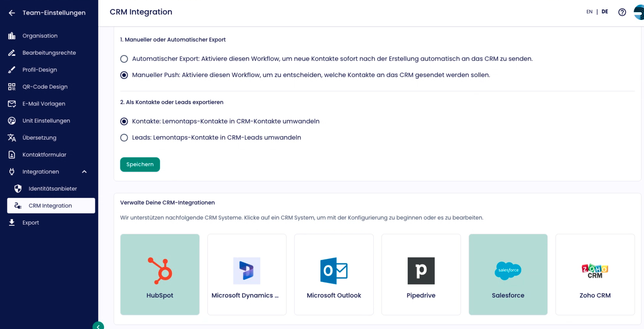Screen dimensions: 644x329
Task: Click the Salesforce card label
Action: point(508,295)
